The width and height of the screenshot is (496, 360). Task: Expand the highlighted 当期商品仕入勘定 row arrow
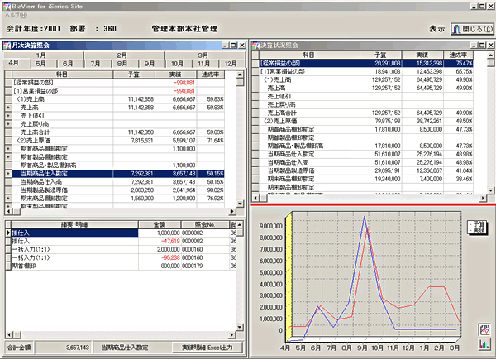8,174
